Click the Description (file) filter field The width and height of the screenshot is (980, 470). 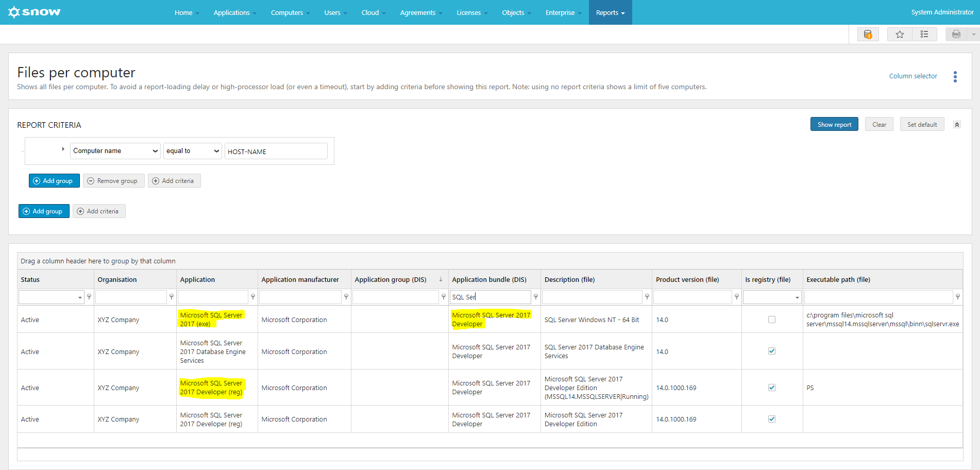coord(593,297)
